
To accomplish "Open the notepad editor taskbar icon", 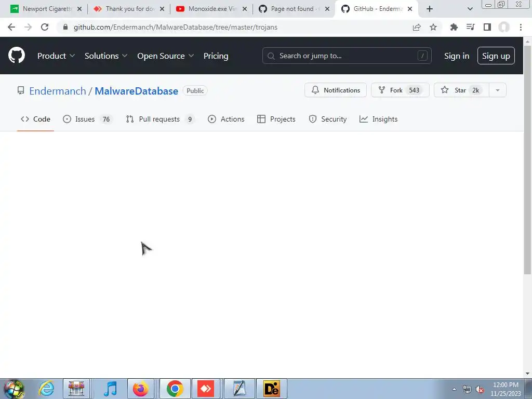I will [239, 389].
